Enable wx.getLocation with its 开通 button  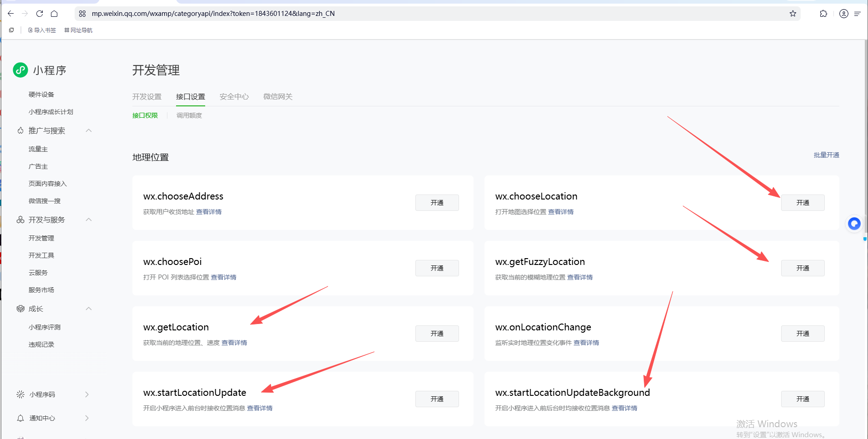(x=437, y=334)
